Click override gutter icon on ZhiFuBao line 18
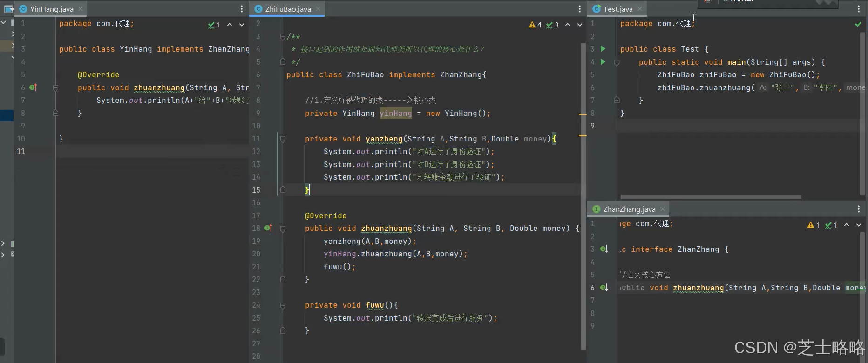868x363 pixels. 268,228
